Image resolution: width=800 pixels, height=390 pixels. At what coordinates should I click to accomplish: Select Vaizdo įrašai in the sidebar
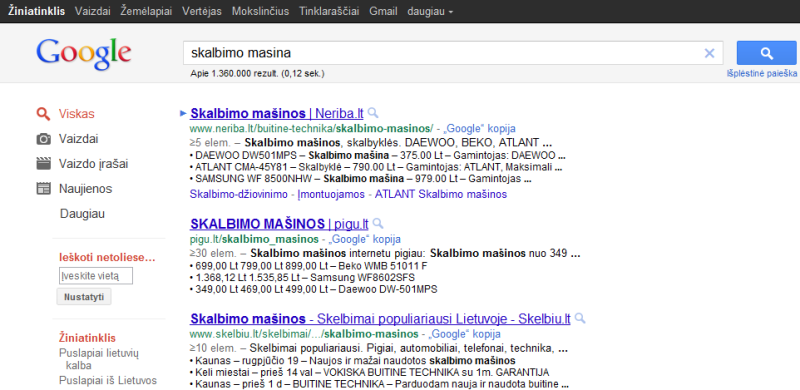(x=93, y=164)
